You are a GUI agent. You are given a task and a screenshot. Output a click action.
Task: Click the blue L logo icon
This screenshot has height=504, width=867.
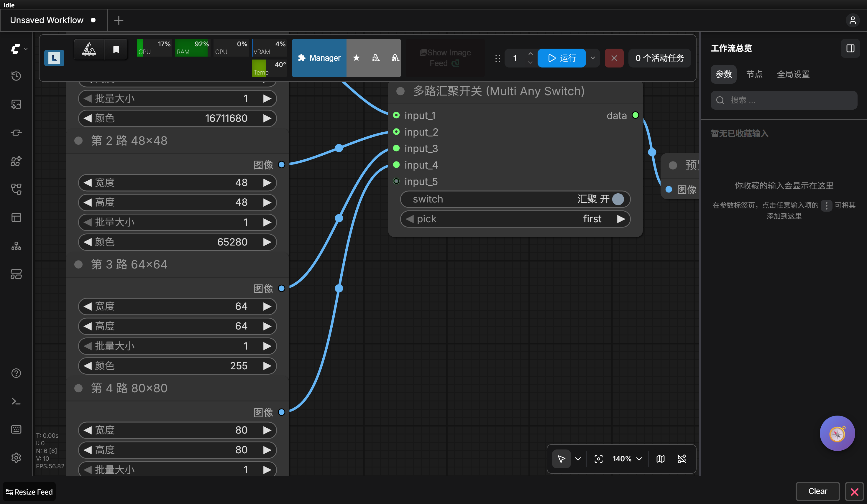[x=54, y=58]
